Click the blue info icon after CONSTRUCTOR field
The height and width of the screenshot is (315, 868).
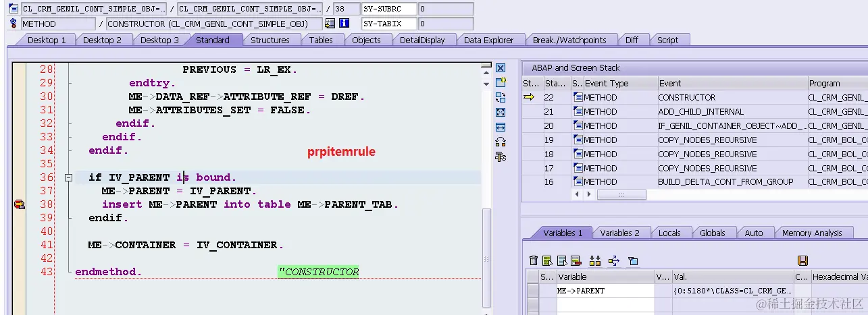[344, 24]
